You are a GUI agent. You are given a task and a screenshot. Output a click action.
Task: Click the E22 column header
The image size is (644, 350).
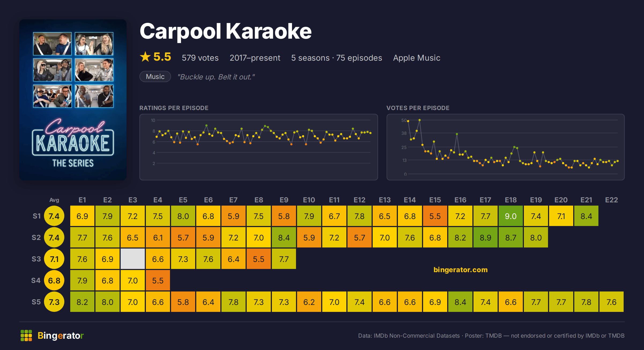(612, 200)
